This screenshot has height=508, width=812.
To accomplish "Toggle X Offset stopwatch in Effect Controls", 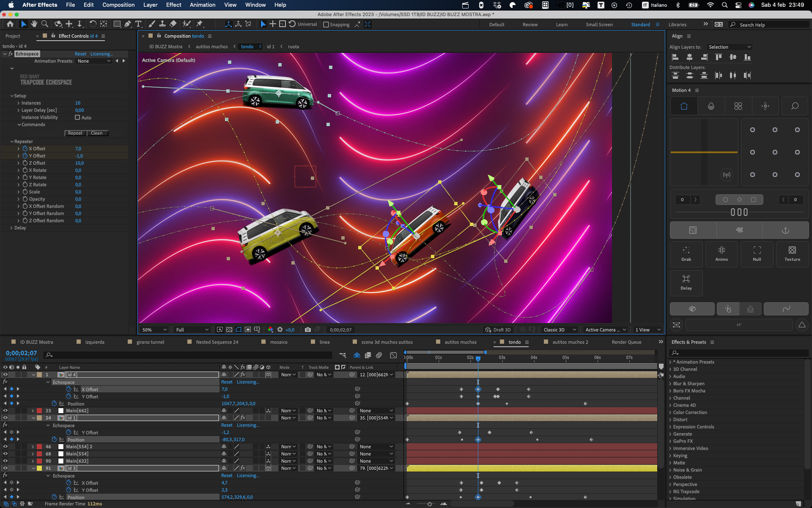I will pyautogui.click(x=25, y=149).
